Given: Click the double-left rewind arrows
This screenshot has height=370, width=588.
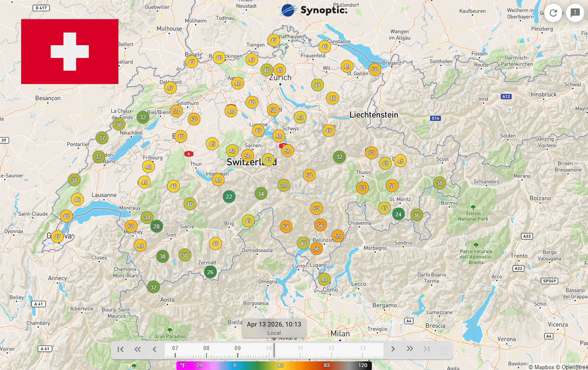Looking at the screenshot, I should coord(137,349).
